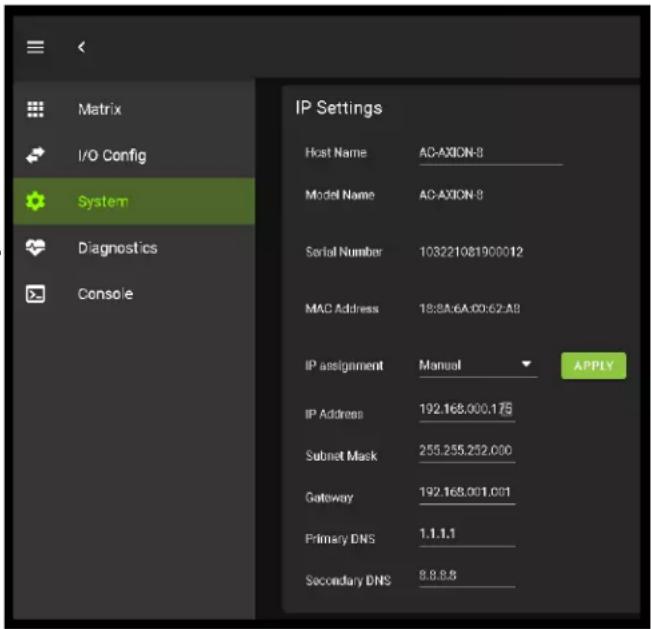Click the IP assignment dropdown arrow
Image resolution: width=651 pixels, height=629 pixels.
point(526,364)
